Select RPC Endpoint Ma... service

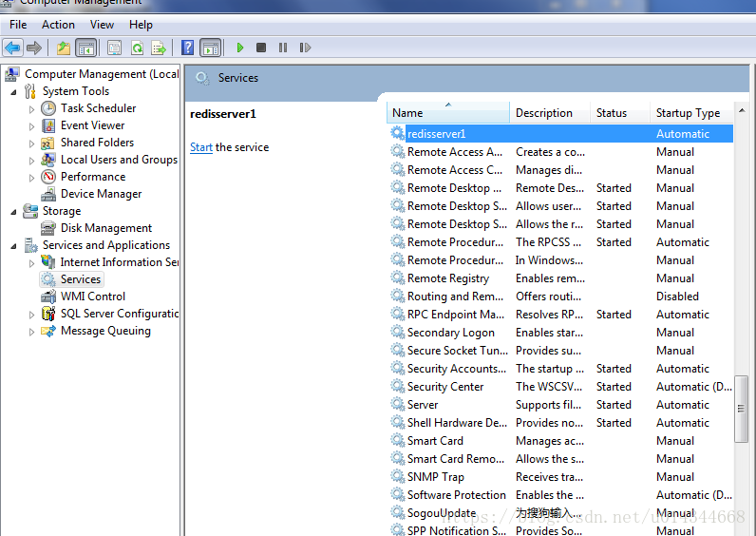560,315
